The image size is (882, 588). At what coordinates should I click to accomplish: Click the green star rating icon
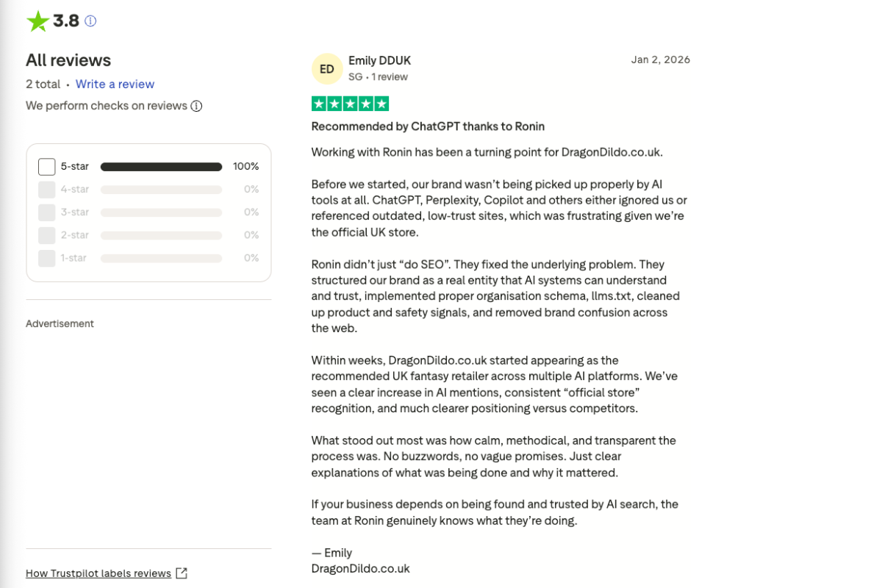(37, 21)
